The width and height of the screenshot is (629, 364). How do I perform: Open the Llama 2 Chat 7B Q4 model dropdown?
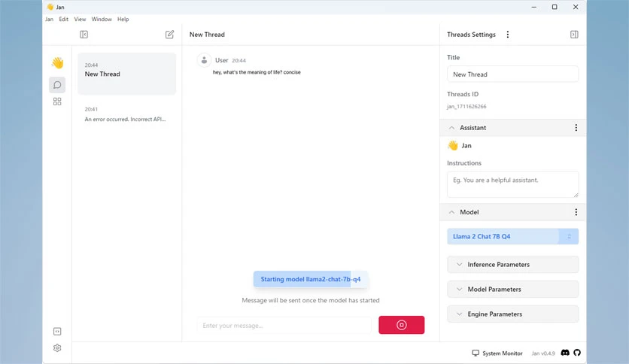click(x=512, y=236)
